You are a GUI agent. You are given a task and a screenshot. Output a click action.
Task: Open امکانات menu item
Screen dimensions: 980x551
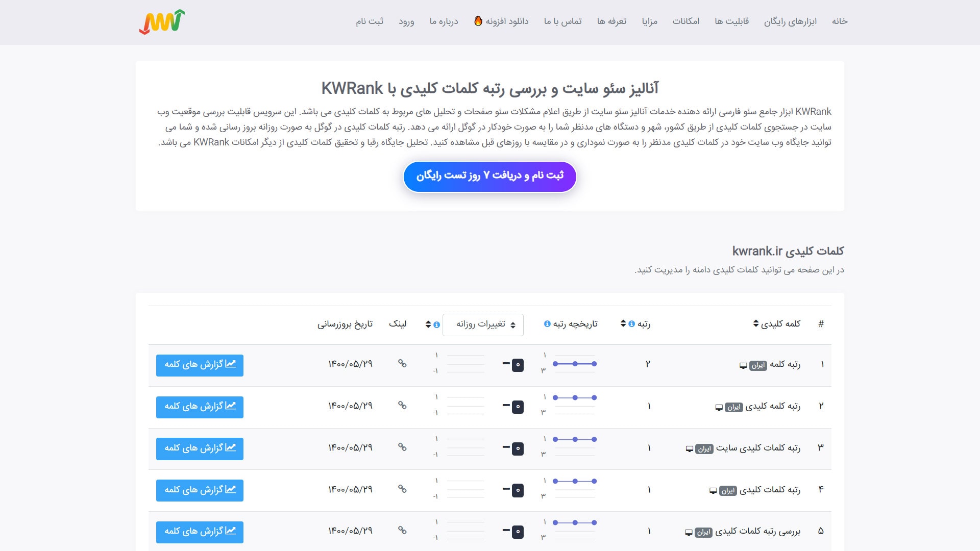click(686, 21)
